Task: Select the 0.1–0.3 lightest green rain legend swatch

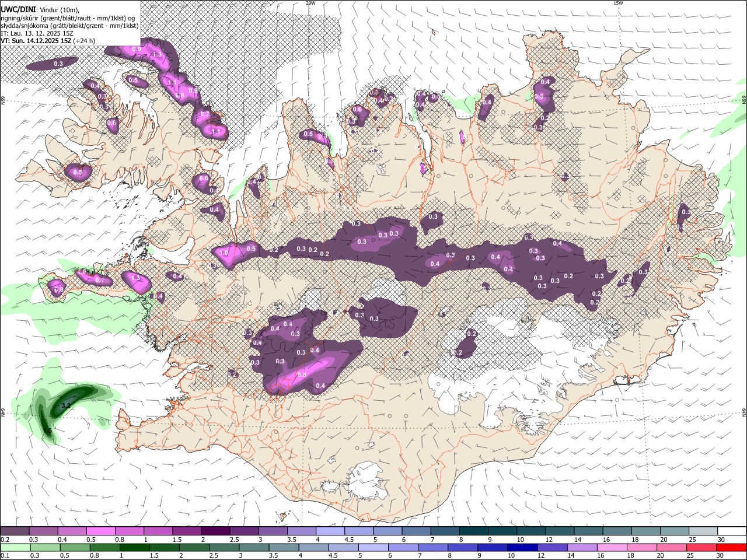Action: point(15,548)
